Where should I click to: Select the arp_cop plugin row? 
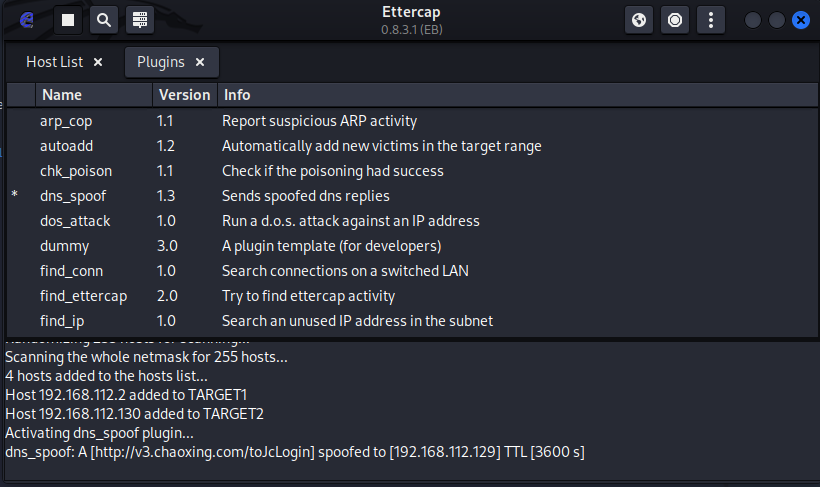(66, 121)
